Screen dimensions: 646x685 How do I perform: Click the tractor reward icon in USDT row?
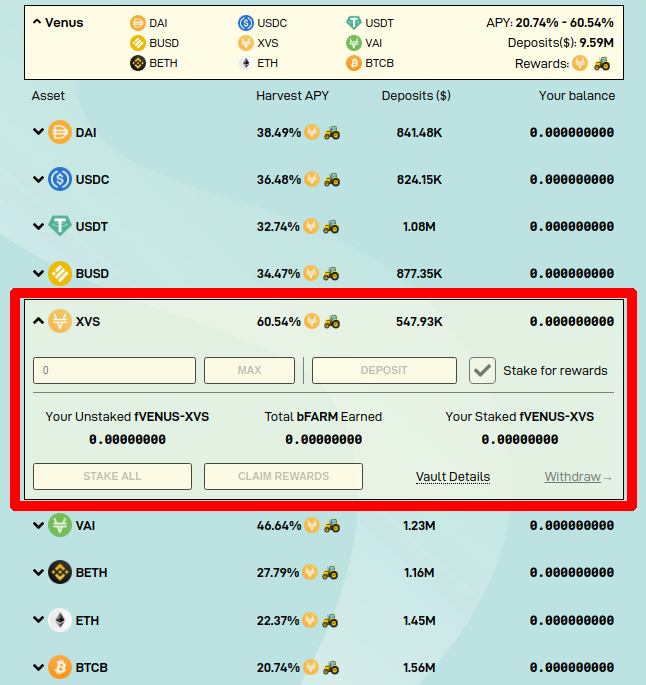(x=331, y=227)
